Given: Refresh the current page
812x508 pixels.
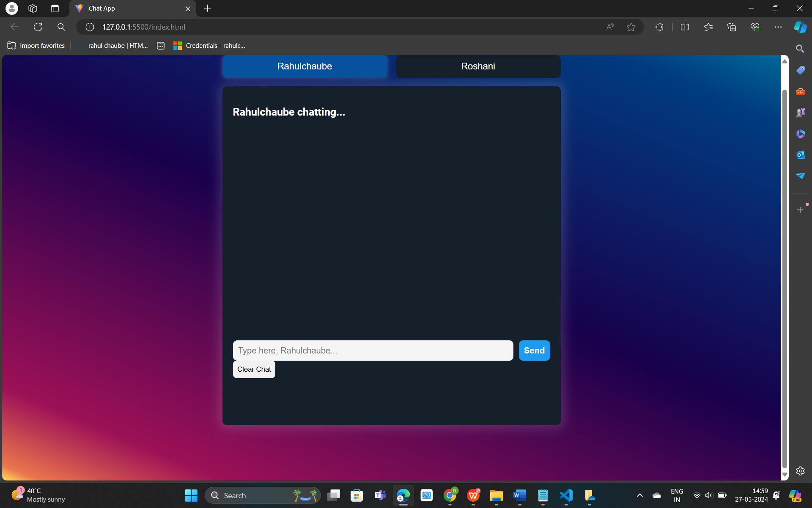Looking at the screenshot, I should point(38,27).
